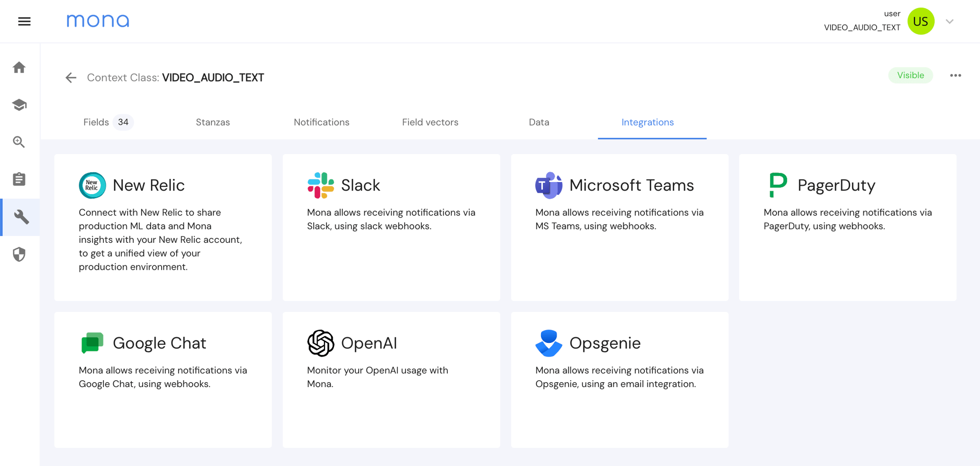Click the OpenAI logo icon
The width and height of the screenshot is (980, 466).
[x=321, y=343]
